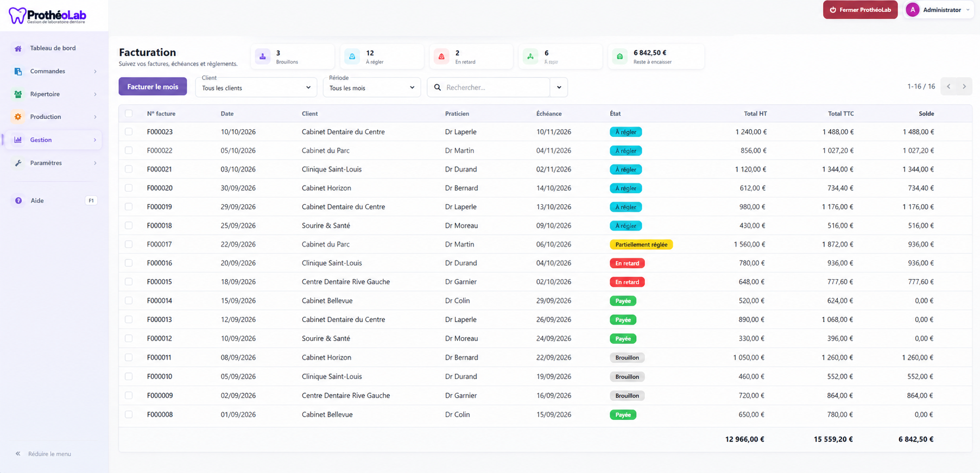Check the box for invoice F000020

point(129,188)
